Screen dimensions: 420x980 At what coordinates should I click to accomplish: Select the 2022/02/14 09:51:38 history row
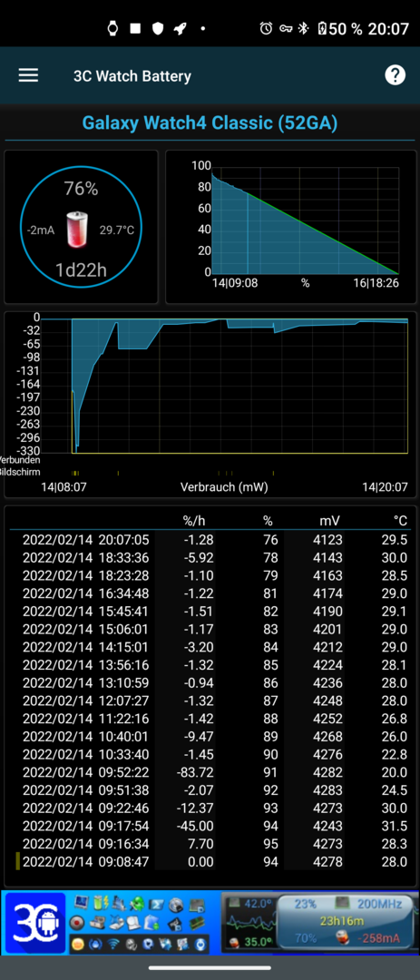210,790
